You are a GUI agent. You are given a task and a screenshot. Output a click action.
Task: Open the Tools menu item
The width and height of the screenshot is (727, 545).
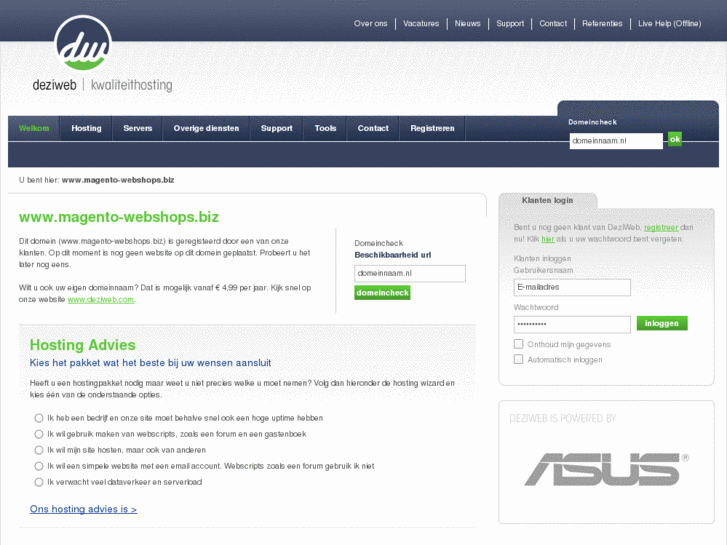tap(325, 128)
